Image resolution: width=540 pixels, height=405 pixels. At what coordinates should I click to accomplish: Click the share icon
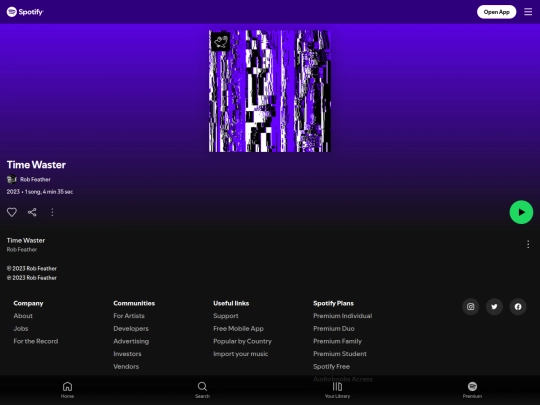[32, 212]
